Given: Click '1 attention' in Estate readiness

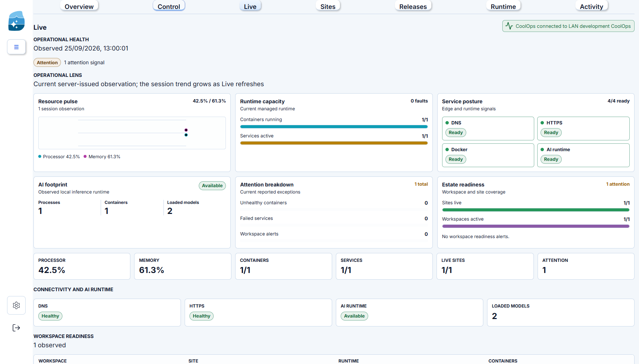Looking at the screenshot, I should [x=618, y=184].
